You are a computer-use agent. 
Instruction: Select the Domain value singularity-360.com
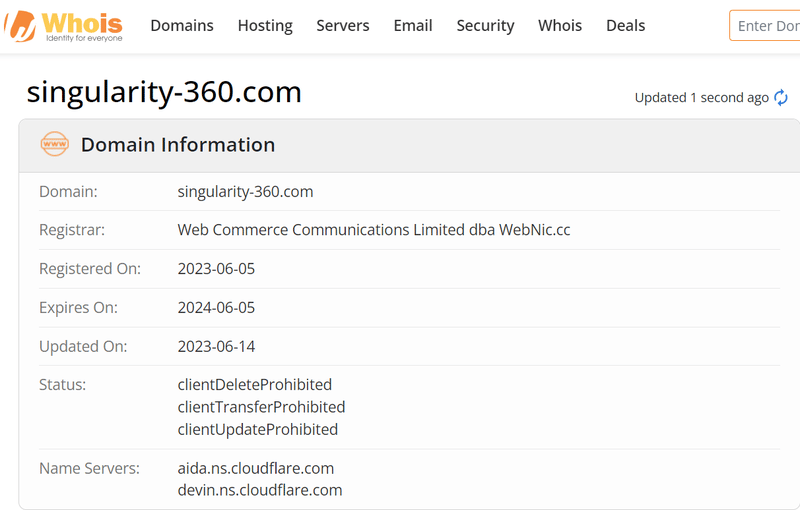(245, 192)
